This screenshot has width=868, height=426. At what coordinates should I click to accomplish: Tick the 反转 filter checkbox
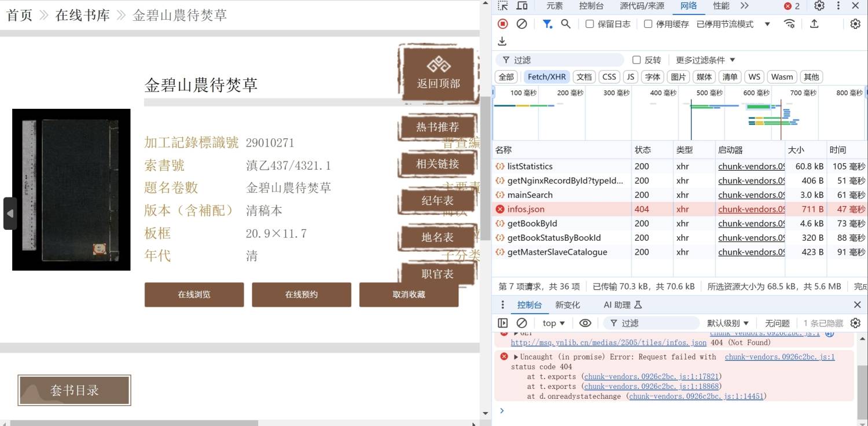(637, 60)
